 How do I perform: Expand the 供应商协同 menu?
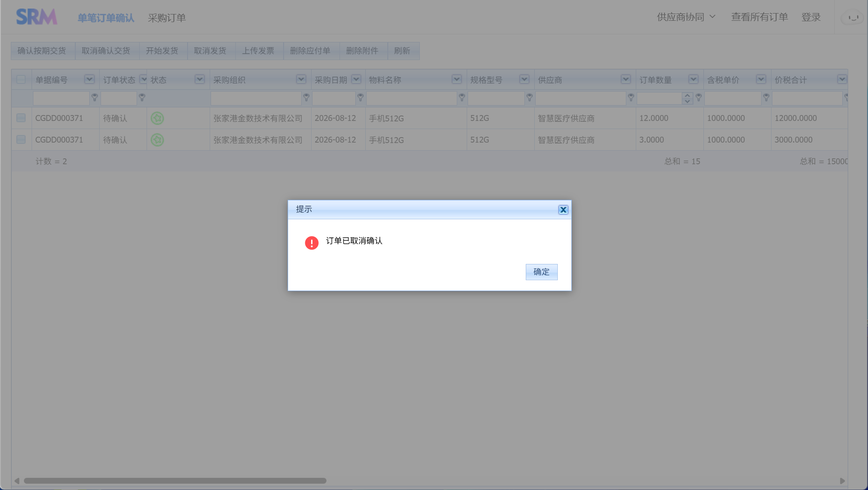686,17
